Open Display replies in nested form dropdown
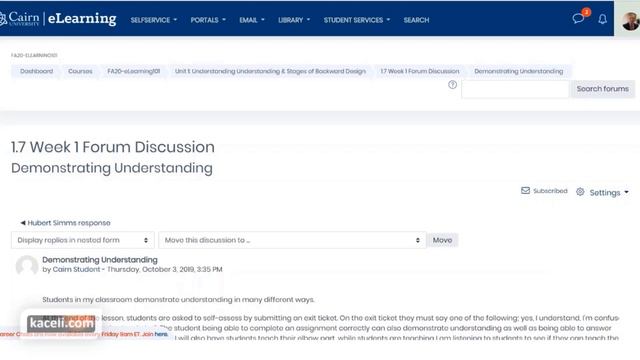 [83, 240]
